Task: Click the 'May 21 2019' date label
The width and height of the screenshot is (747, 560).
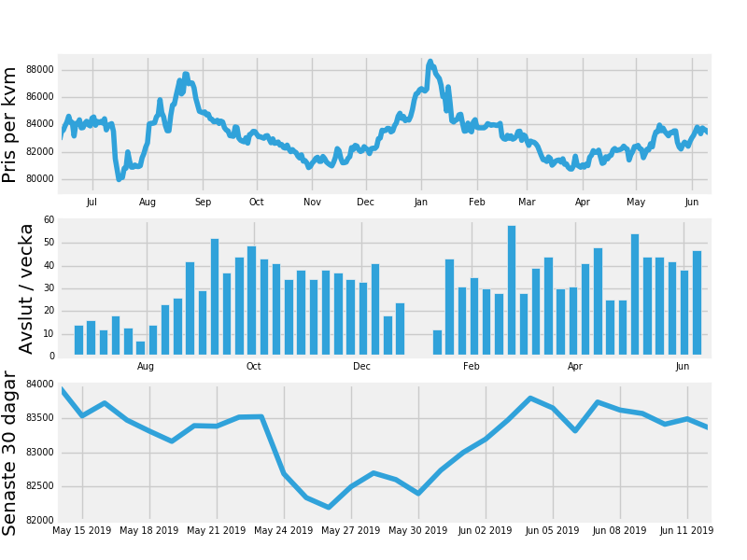Action: [x=217, y=530]
